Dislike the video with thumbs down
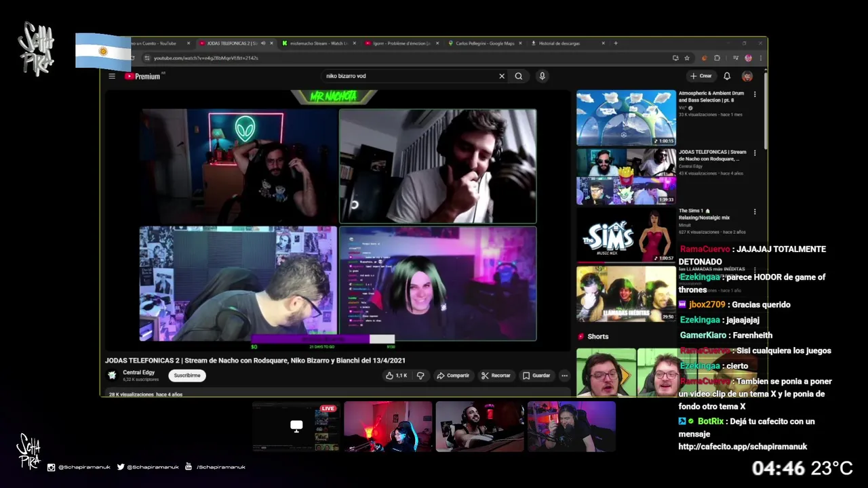 coord(420,375)
